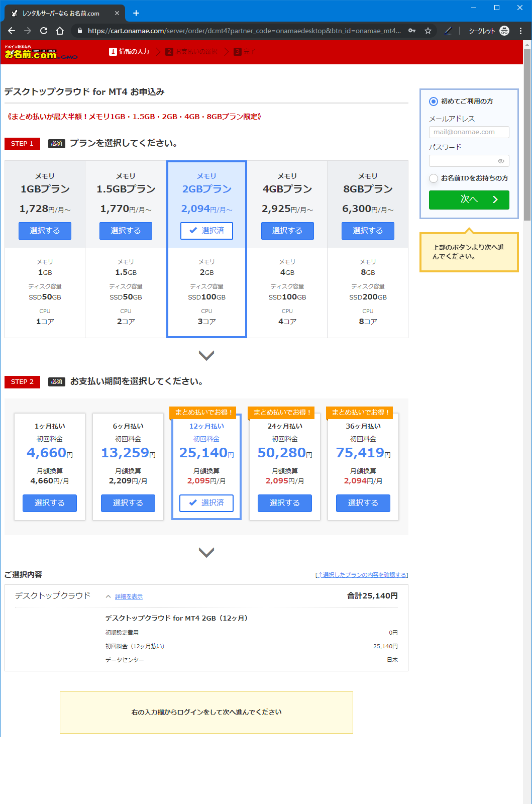Click the 1GBプラン heading
Screen dimensions: 532x804
pyautogui.click(x=45, y=189)
